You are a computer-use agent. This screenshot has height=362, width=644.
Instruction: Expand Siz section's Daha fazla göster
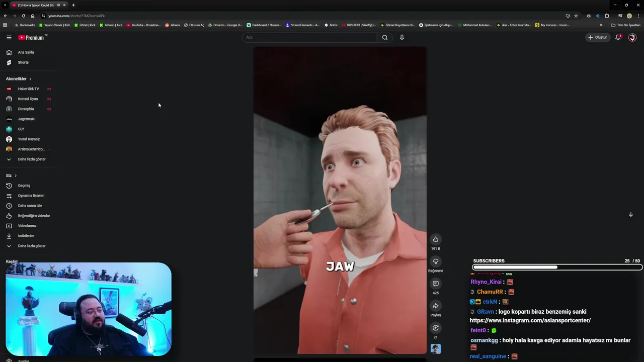[31, 246]
